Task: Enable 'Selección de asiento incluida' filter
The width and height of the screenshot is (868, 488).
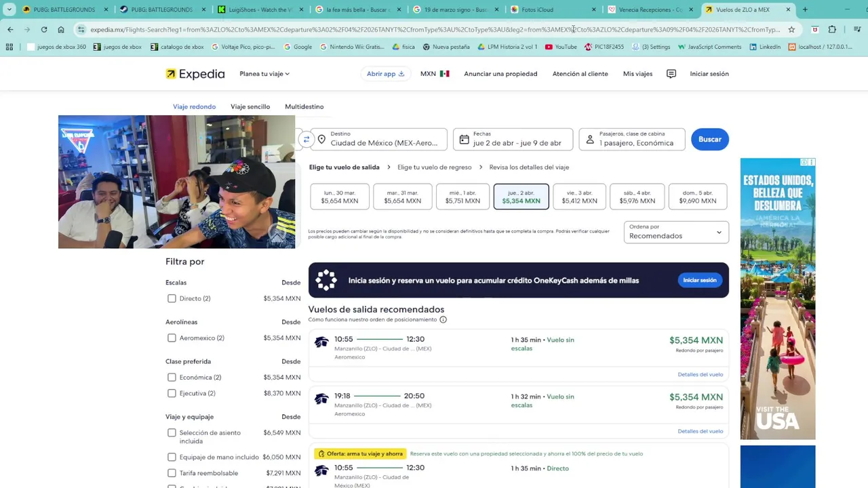Action: 172,432
